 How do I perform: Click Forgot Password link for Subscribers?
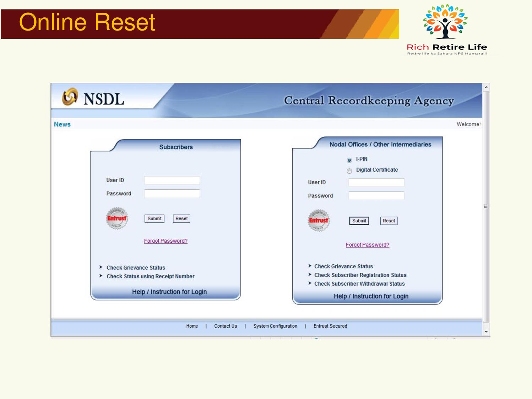pos(165,241)
